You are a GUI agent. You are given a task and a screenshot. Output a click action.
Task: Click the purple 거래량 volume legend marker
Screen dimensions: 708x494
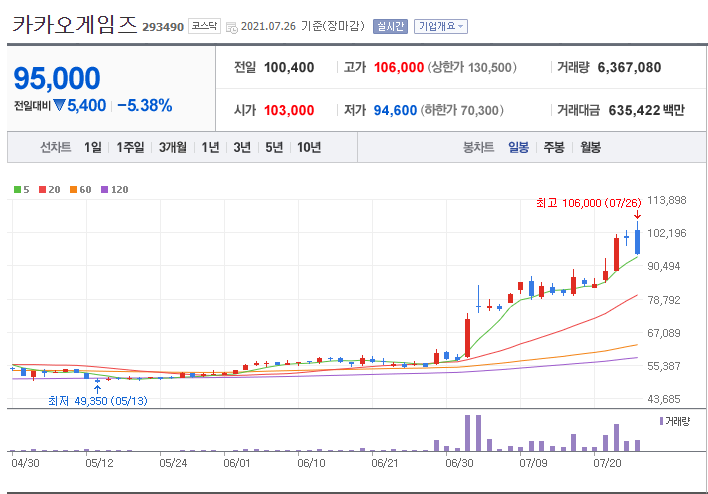pyautogui.click(x=661, y=421)
